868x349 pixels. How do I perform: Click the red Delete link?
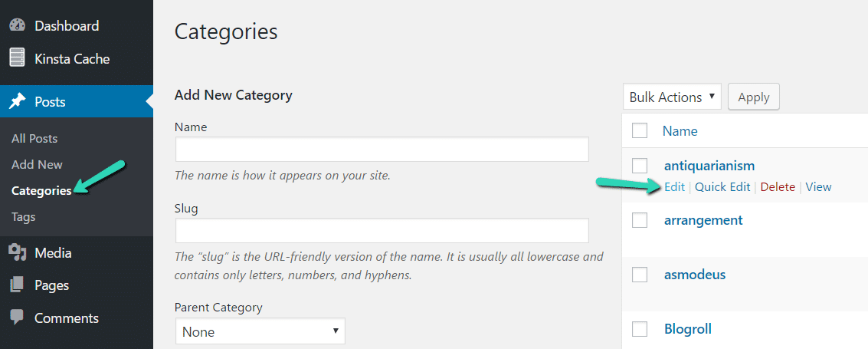click(778, 187)
